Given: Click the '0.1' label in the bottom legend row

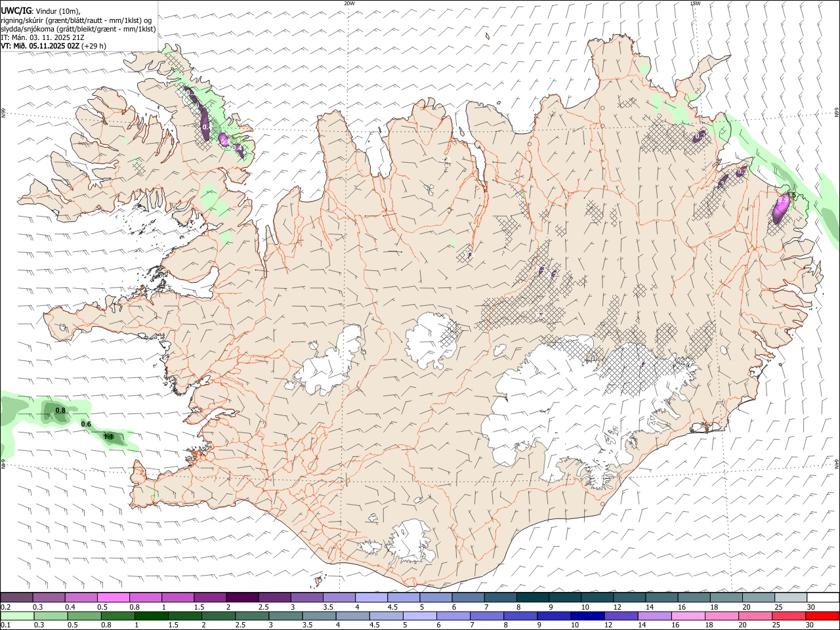Looking at the screenshot, I should (6, 625).
